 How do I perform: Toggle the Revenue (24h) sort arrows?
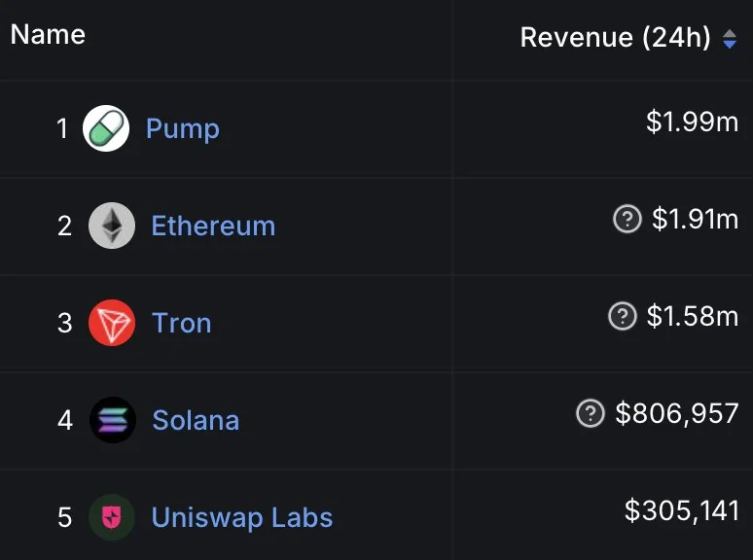click(730, 38)
